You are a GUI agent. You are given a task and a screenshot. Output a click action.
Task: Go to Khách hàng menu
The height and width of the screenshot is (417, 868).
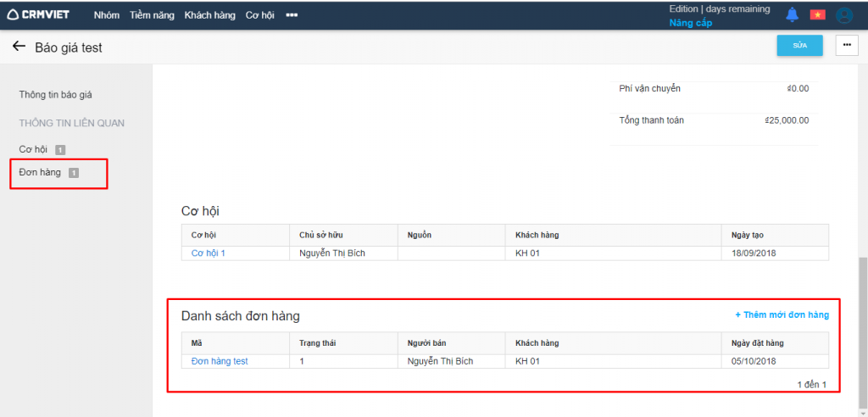pos(209,15)
